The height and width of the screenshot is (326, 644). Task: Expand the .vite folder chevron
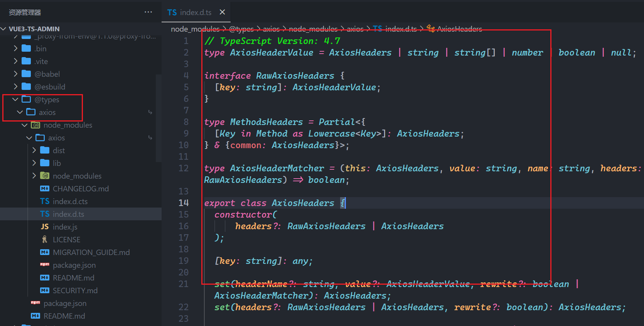(x=15, y=61)
